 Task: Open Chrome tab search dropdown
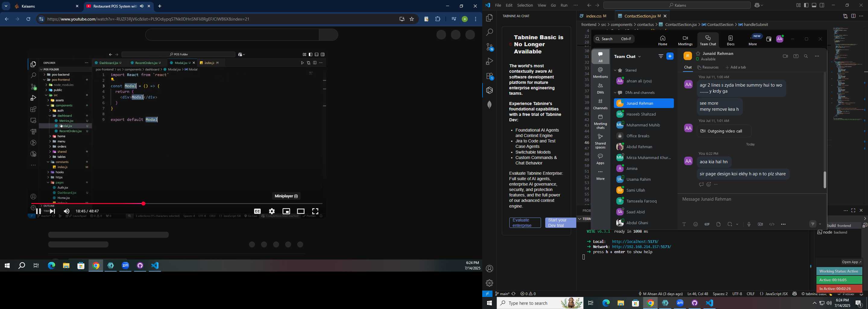[x=6, y=6]
